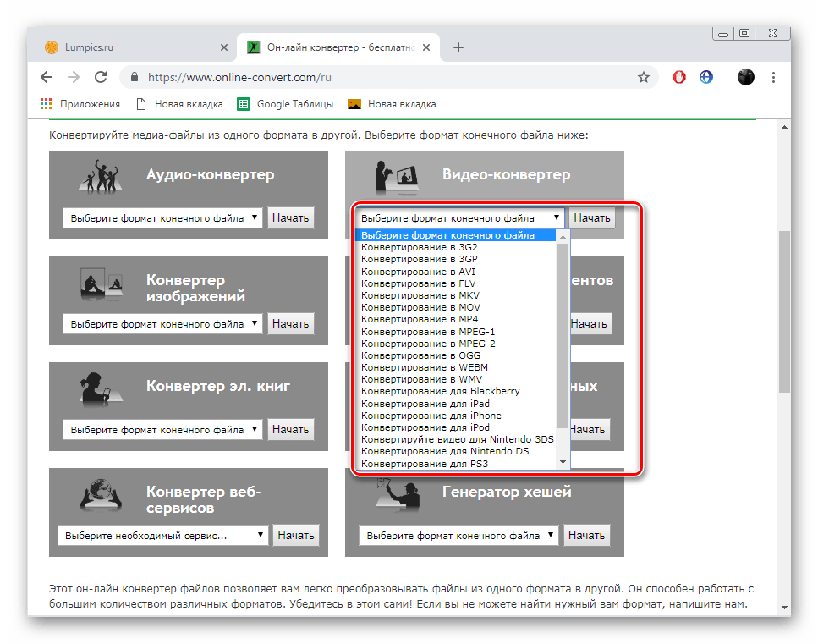Open the Chrome three-dot menu
The image size is (818, 644).
coord(773,76)
